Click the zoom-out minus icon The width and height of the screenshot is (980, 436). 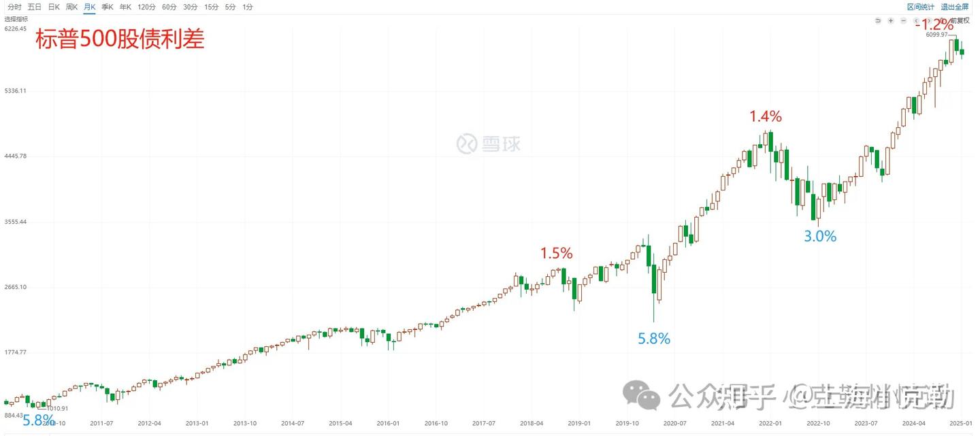(902, 20)
